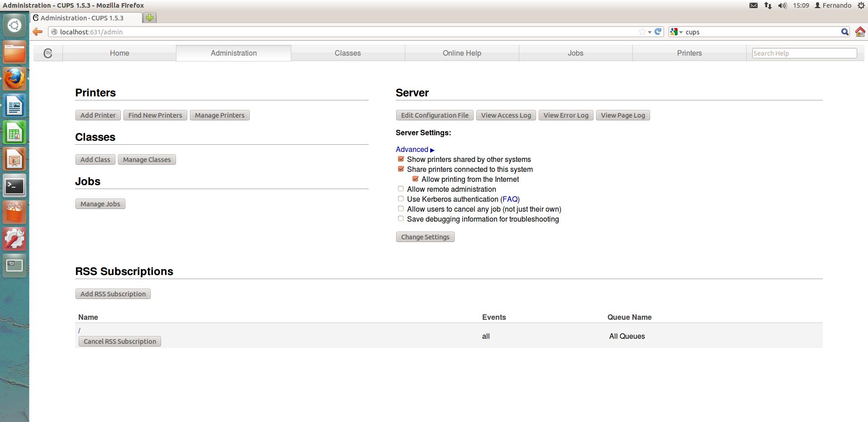Bookmark this page with the star icon
Image resolution: width=868 pixels, height=422 pixels.
pos(642,32)
